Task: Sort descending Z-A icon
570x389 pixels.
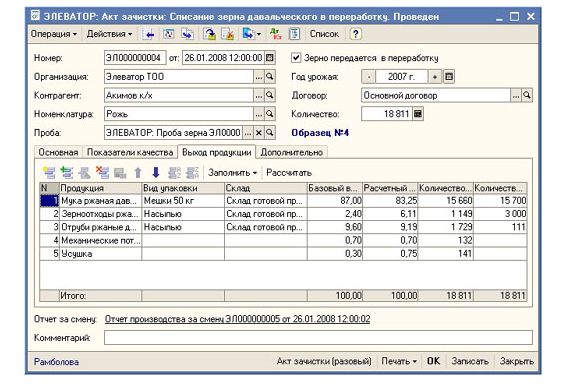Action: tap(192, 173)
